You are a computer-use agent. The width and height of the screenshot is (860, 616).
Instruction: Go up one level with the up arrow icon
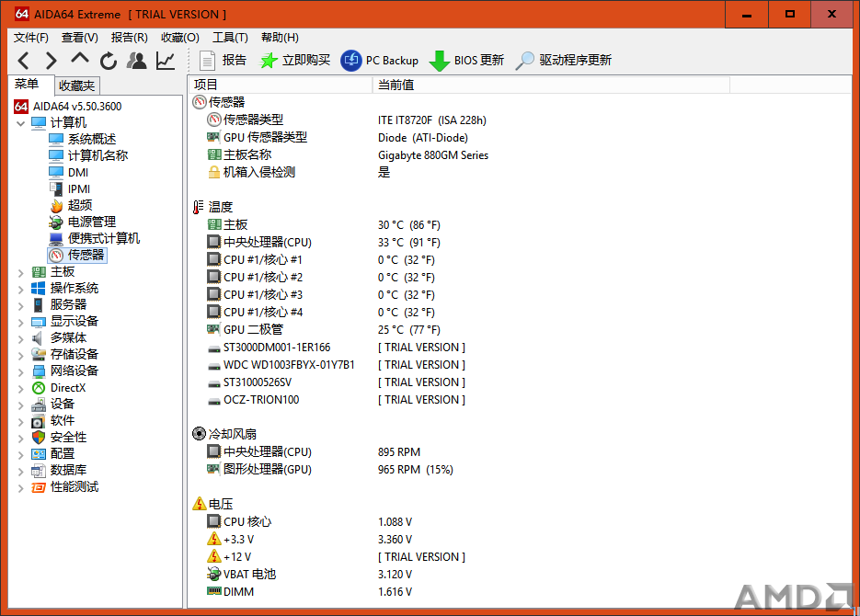coord(80,59)
